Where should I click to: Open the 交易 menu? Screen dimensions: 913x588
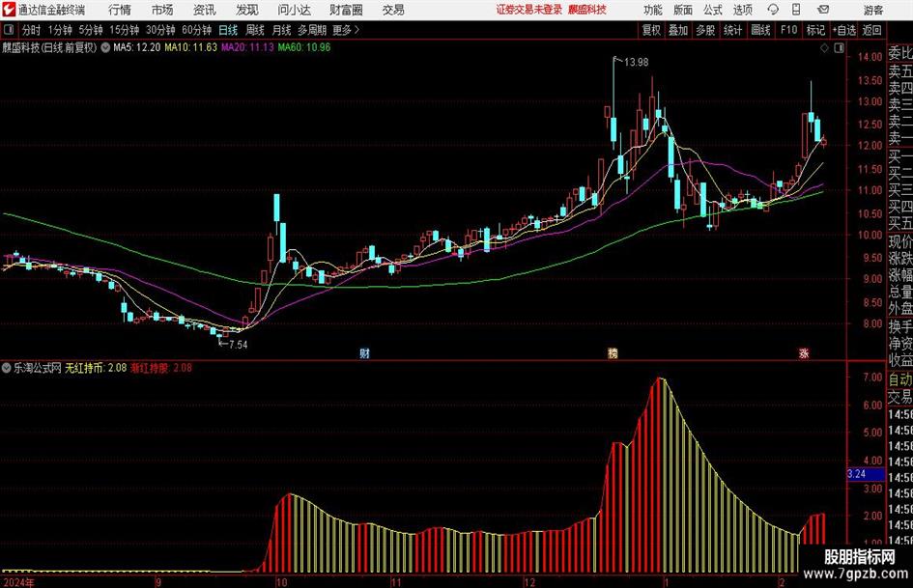click(x=393, y=10)
